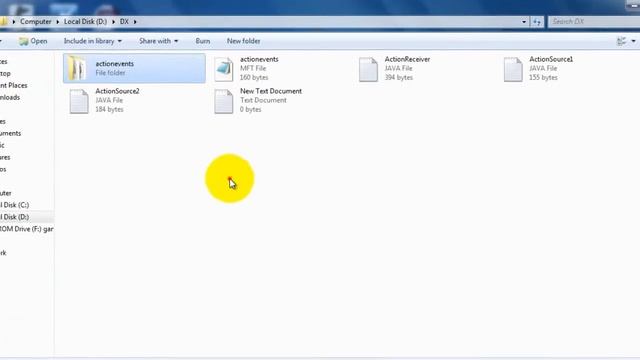The height and width of the screenshot is (360, 640).
Task: Click DX in the address breadcrumb
Action: coord(124,22)
